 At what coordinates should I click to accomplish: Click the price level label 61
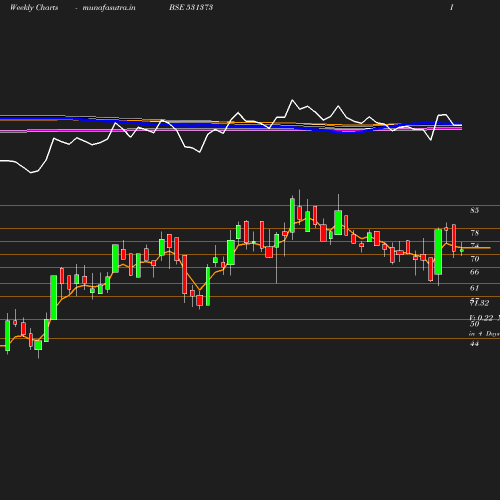click(x=474, y=288)
